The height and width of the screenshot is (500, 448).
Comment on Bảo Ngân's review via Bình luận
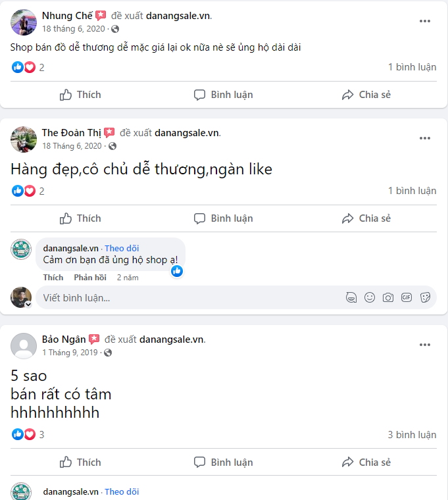[223, 462]
